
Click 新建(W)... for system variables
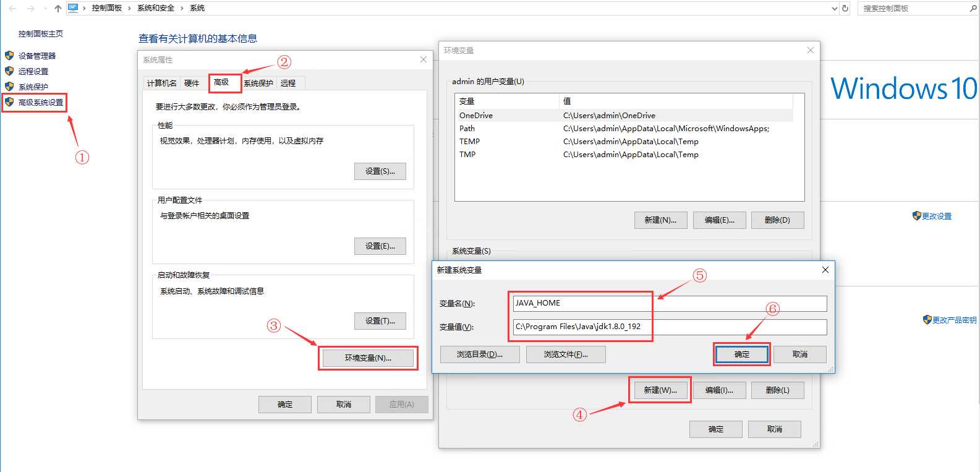click(x=660, y=390)
